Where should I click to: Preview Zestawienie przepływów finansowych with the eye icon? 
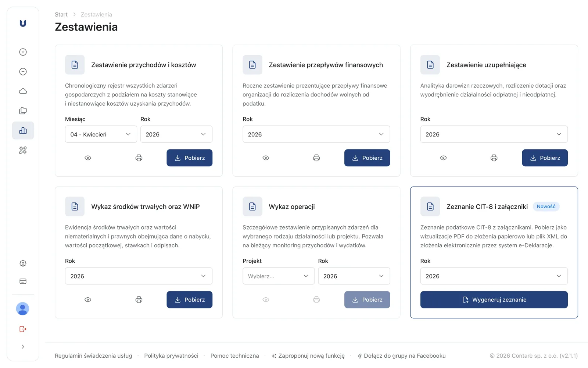tap(266, 158)
